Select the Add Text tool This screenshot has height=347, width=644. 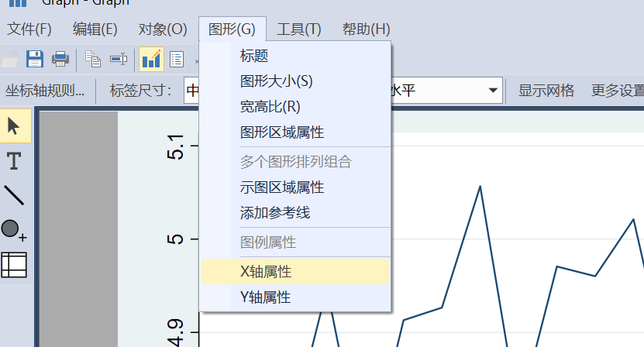[x=14, y=160]
